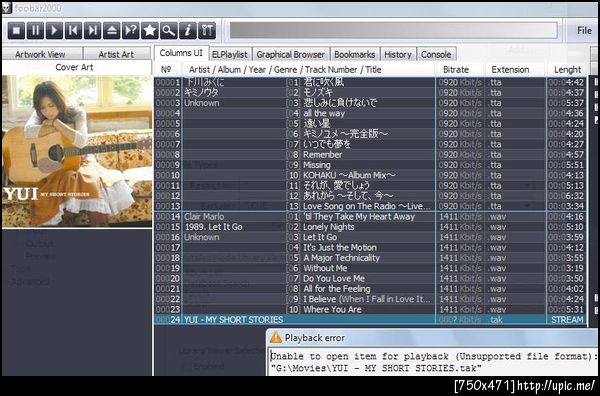This screenshot has height=396, width=600.
Task: Sort by the Extension column header
Action: [510, 70]
